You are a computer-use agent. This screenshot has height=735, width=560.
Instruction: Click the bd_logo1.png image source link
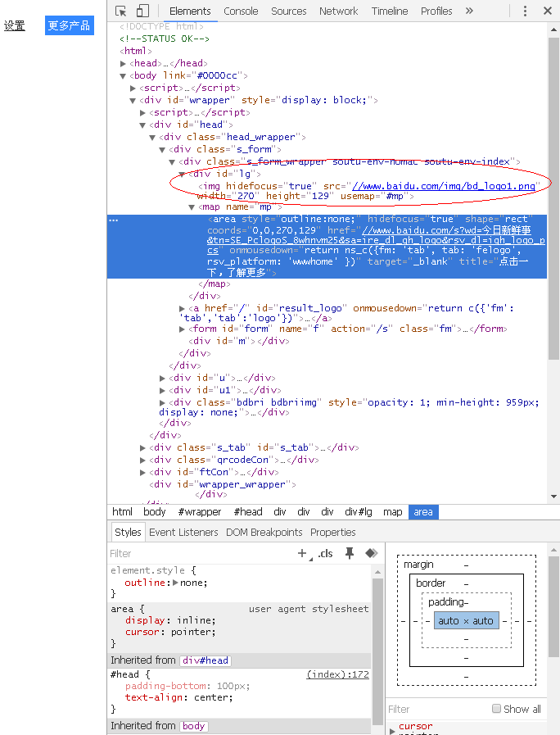click(444, 186)
